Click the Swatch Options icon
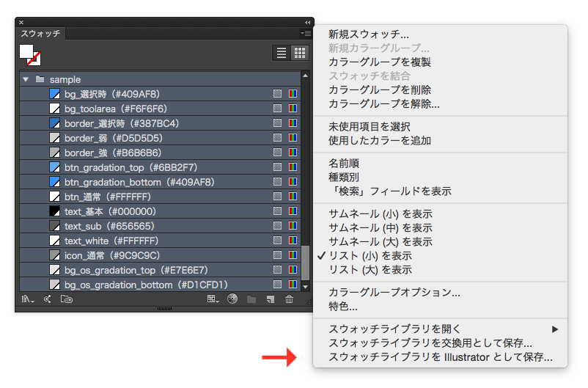 (233, 299)
